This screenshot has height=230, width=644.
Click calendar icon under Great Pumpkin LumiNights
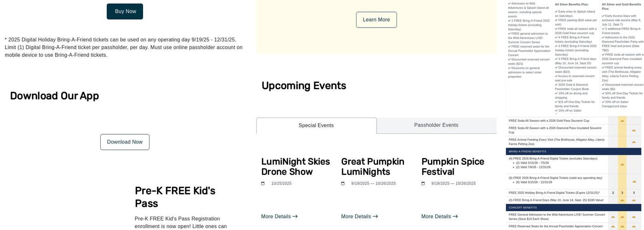[x=343, y=184]
